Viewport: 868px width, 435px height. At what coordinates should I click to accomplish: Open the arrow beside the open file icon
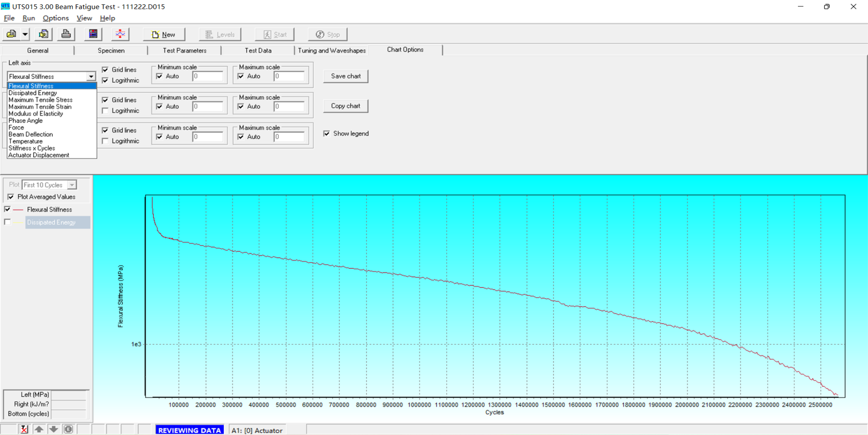point(25,34)
